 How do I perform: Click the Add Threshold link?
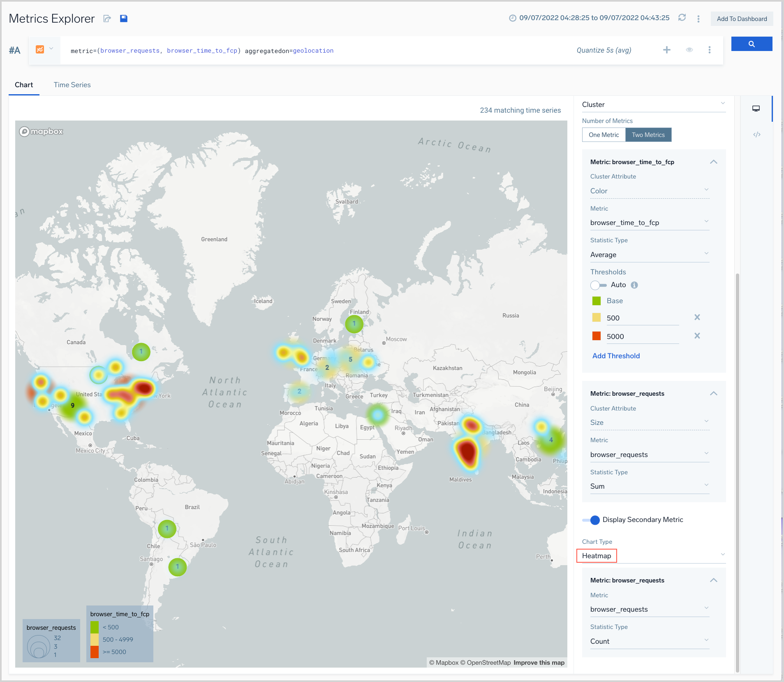(x=615, y=356)
